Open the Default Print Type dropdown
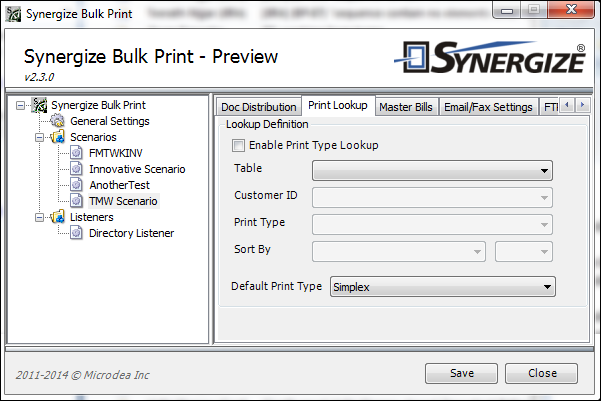Screen dimensions: 601x401 click(x=443, y=287)
